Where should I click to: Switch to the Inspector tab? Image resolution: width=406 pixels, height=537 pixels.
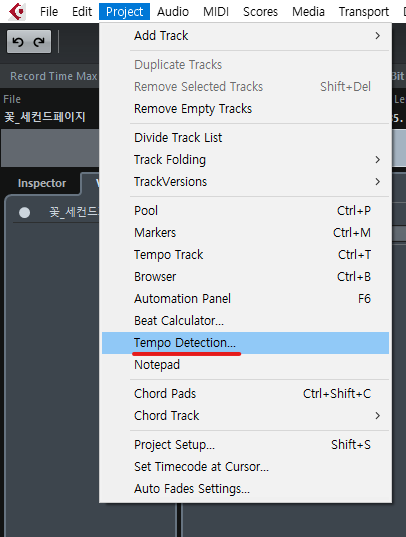(42, 183)
